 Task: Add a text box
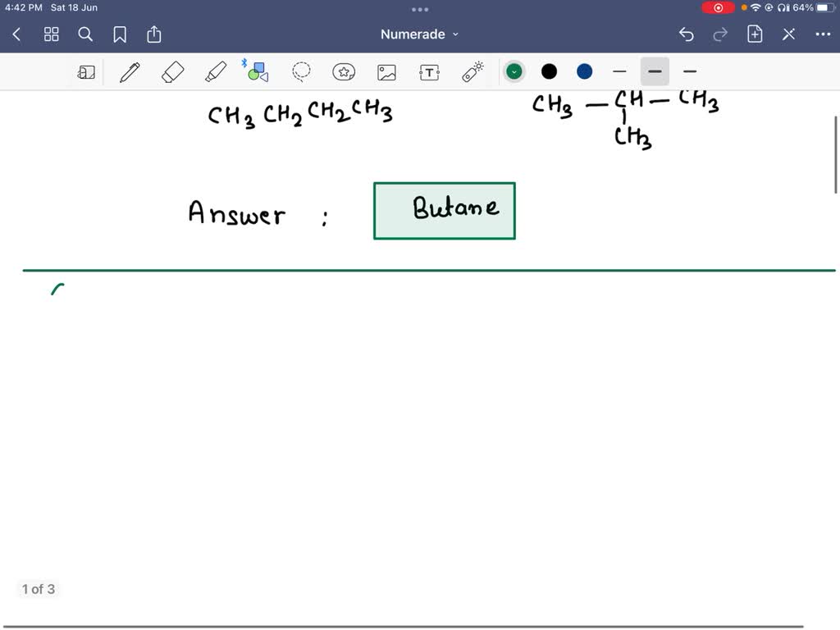coord(429,71)
